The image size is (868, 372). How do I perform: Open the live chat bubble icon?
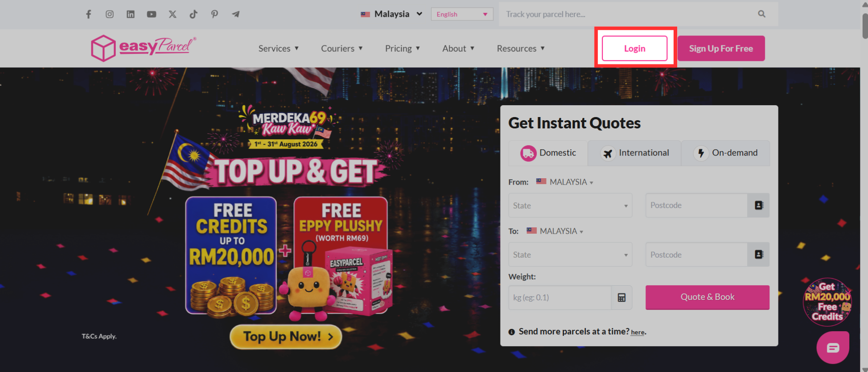[x=833, y=348]
